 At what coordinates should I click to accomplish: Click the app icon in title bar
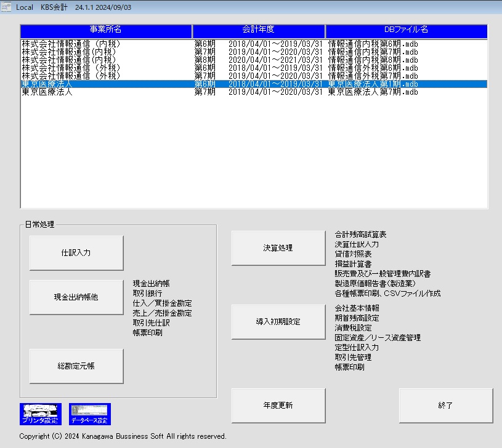pos(7,7)
